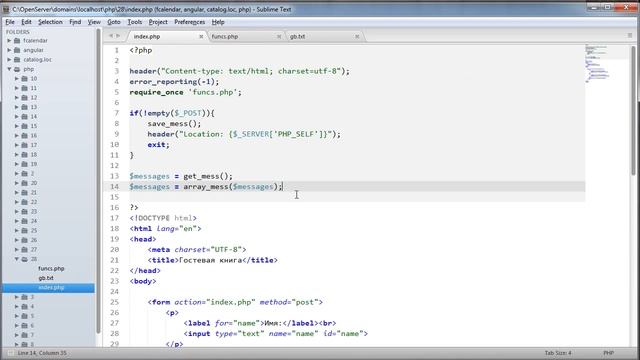Click the fcalendar folder icon in sidebar
This screenshot has width=640, height=360.
[17, 40]
